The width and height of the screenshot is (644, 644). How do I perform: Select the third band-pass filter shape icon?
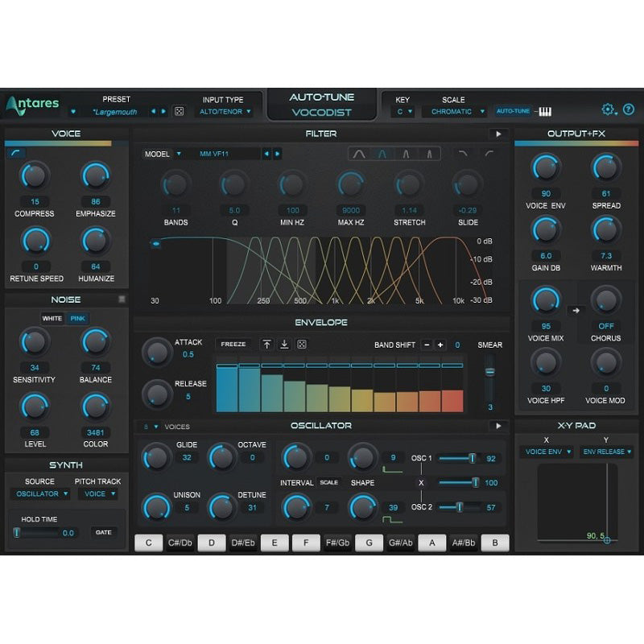tap(406, 154)
